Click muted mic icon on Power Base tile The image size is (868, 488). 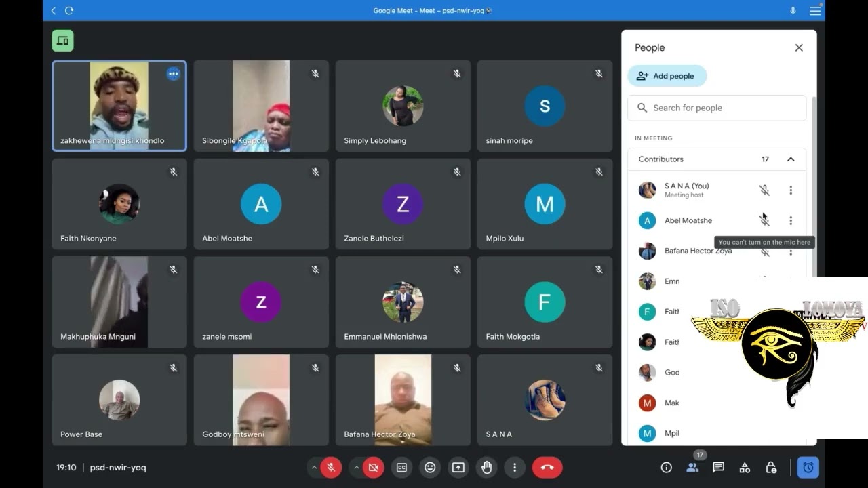click(x=174, y=368)
